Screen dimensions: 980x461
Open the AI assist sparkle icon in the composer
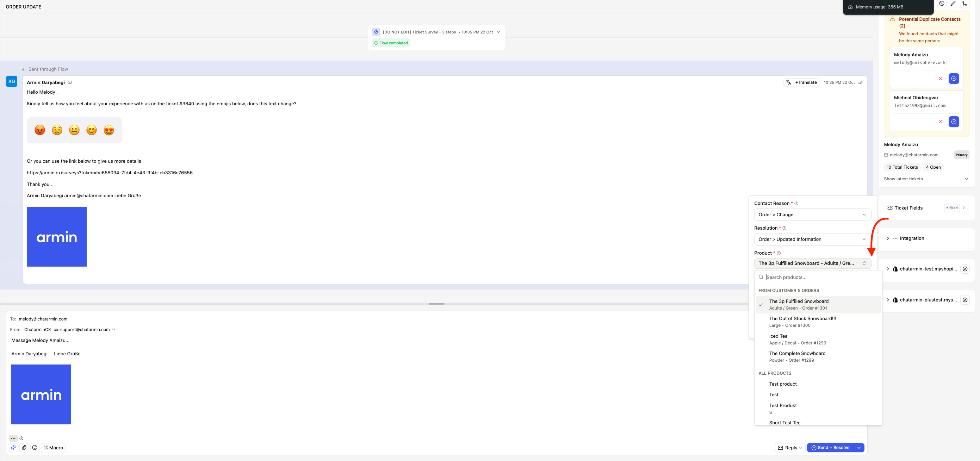13,448
